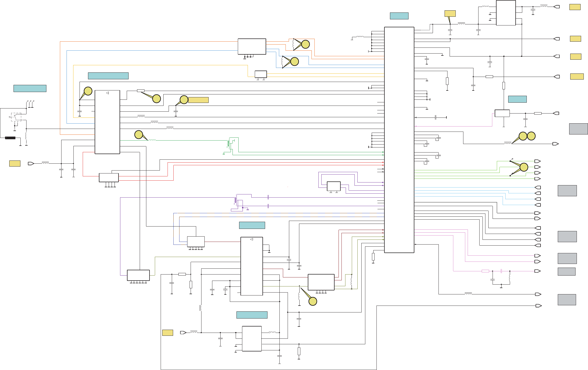The image size is (588, 370).
Task: Click the tallest central IC block
Action: (x=399, y=140)
